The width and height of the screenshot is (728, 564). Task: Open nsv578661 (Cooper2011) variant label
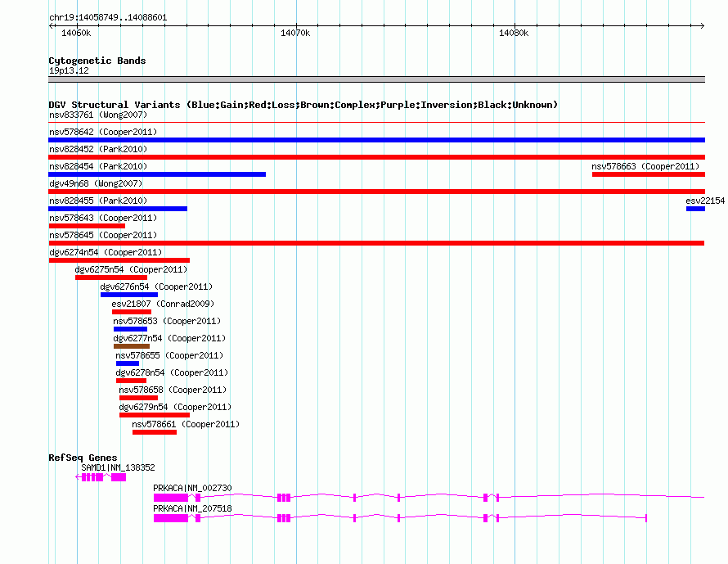pos(186,424)
